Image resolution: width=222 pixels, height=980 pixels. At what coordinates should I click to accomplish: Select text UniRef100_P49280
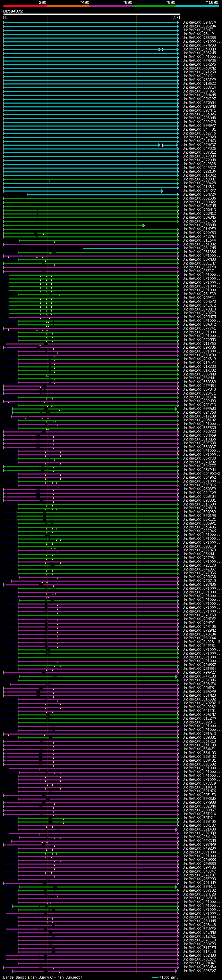[x=199, y=848]
